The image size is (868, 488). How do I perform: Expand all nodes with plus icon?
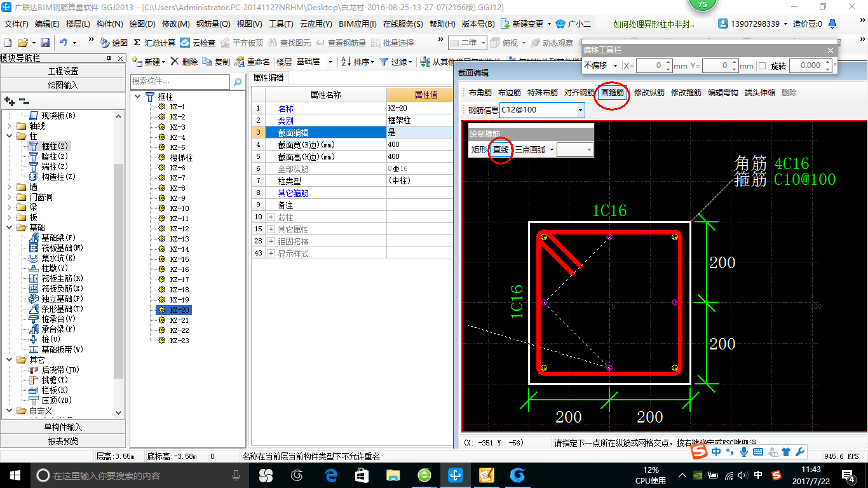9,100
